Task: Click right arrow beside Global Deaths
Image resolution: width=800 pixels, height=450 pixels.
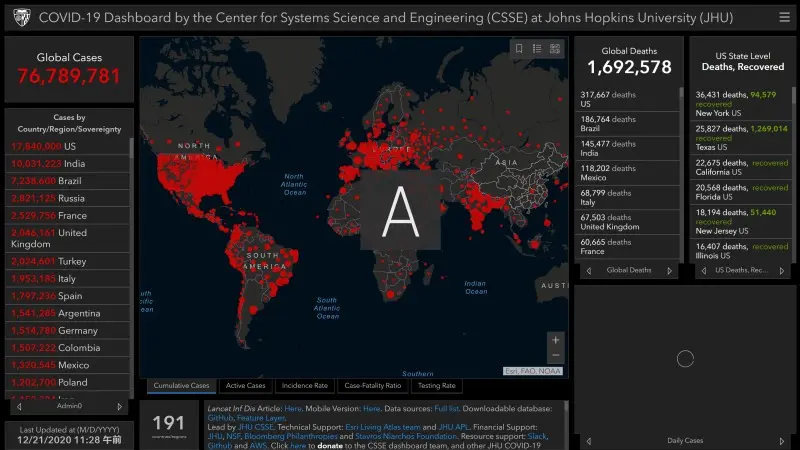Action: tap(669, 271)
